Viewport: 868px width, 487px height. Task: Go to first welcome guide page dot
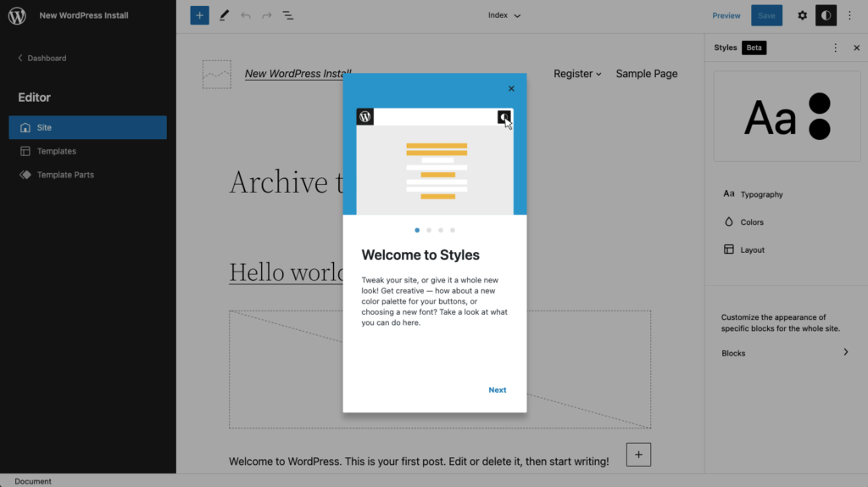click(x=417, y=230)
